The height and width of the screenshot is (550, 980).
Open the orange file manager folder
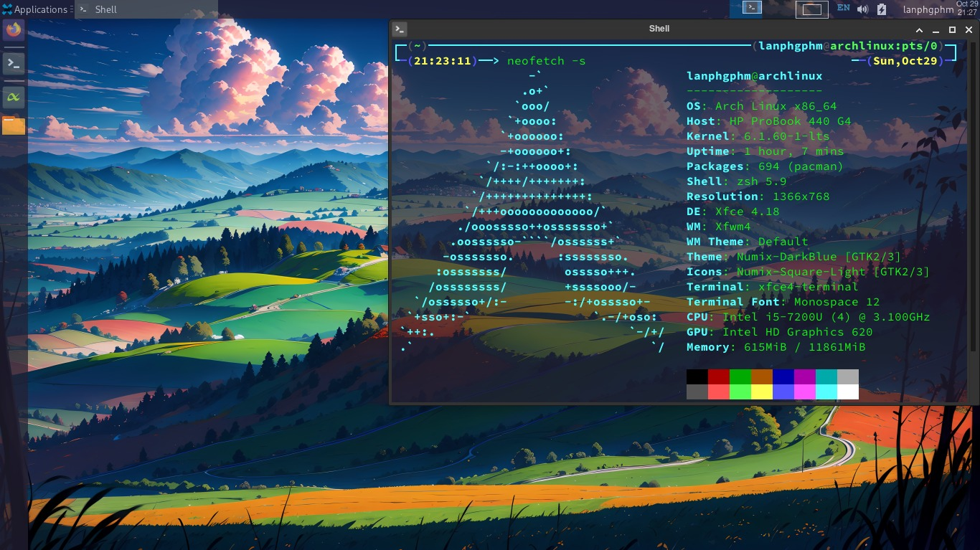[14, 125]
